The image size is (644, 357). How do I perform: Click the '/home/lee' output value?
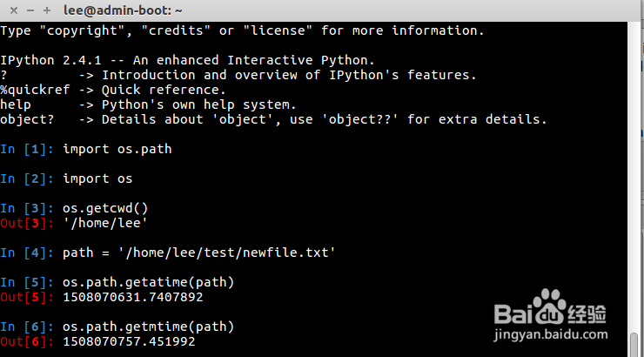coord(102,223)
